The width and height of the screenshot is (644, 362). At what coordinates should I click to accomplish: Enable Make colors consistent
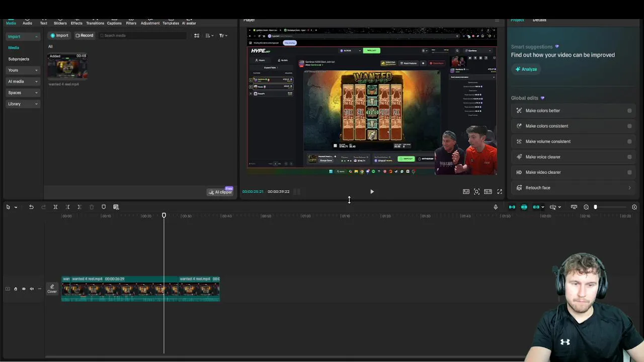(x=629, y=126)
